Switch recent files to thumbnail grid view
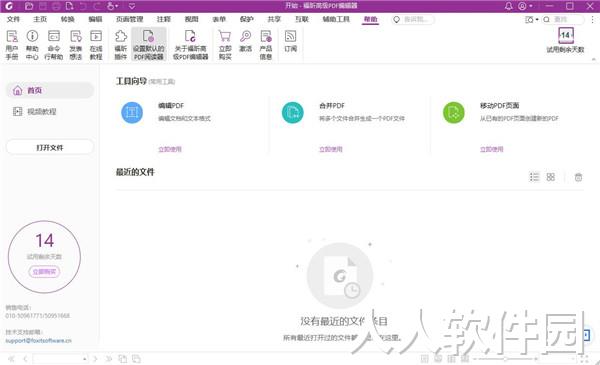 [551, 177]
